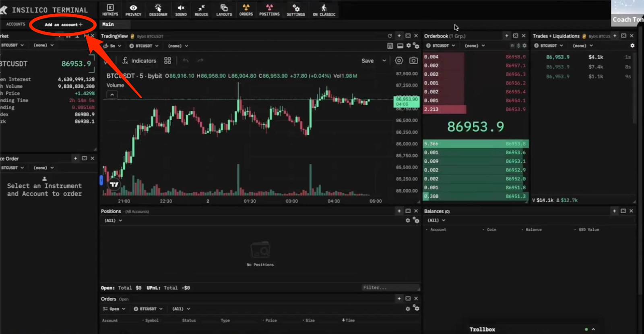The width and height of the screenshot is (644, 334).
Task: Open the Positions toolbar icon
Action: (269, 10)
